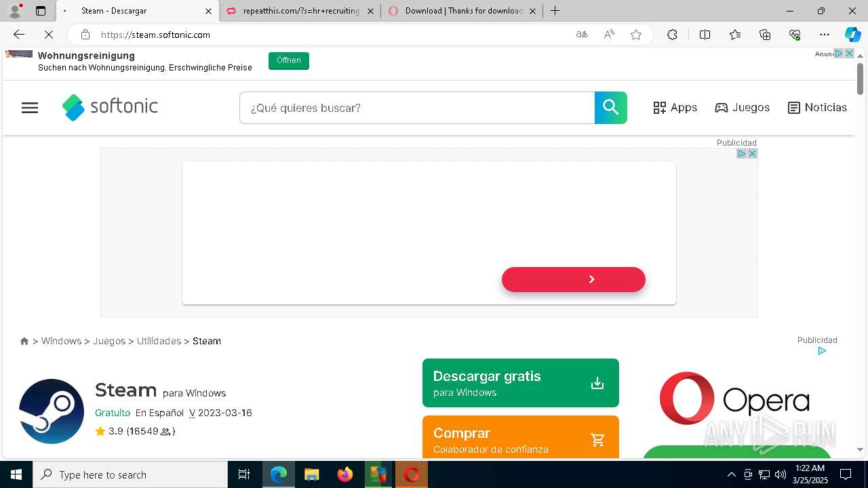Image resolution: width=868 pixels, height=488 pixels.
Task: Open the Juegos section
Action: pos(743,108)
